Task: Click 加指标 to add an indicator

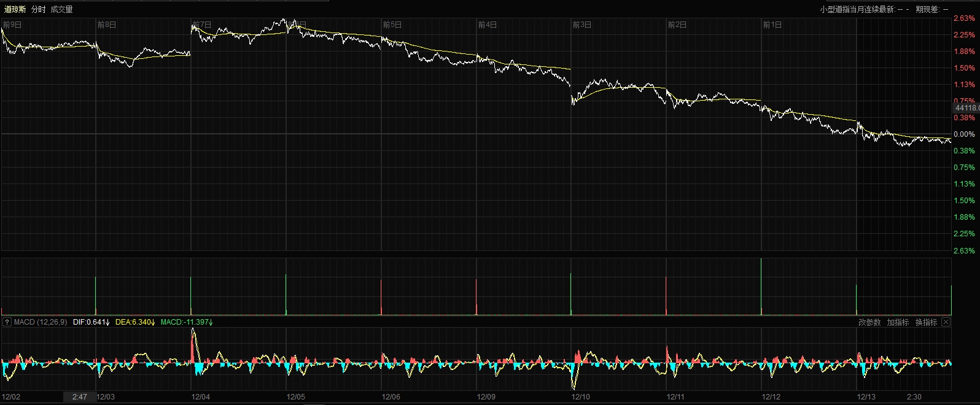Action: coord(897,322)
